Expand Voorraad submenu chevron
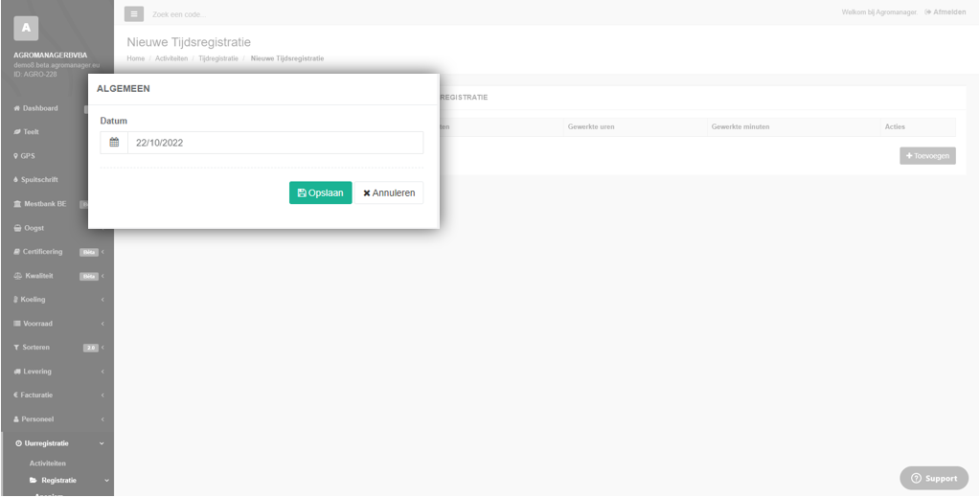Viewport: 980px width, 497px height. coord(103,324)
